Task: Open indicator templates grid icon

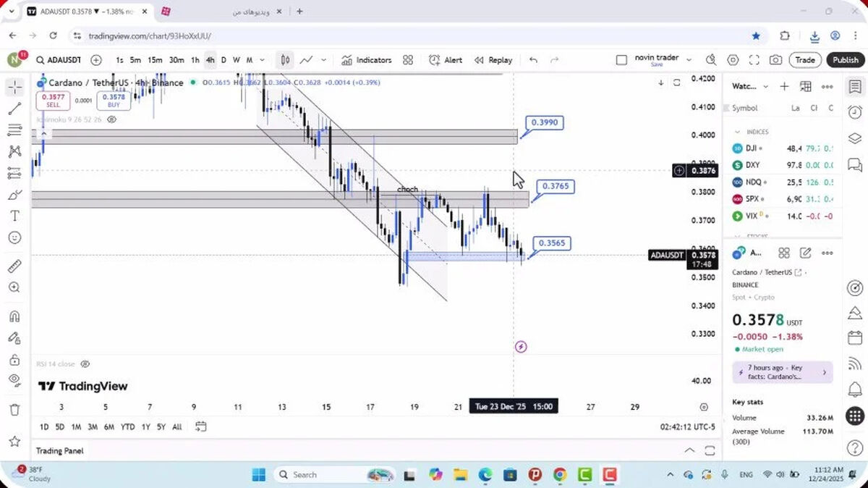Action: pos(408,60)
